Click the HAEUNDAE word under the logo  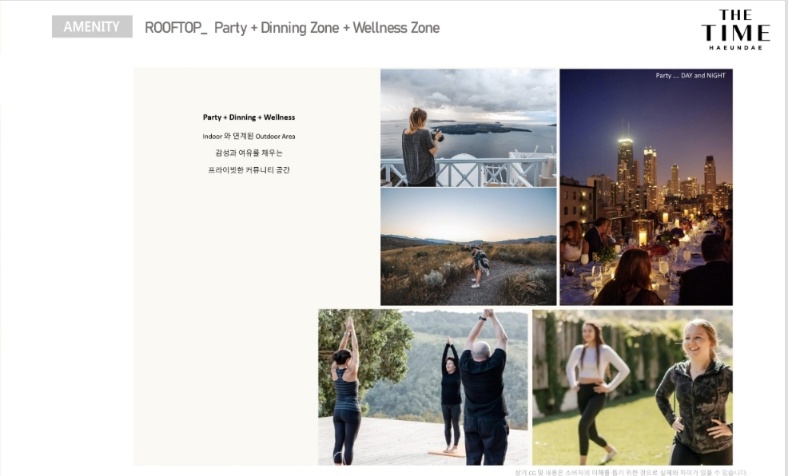click(736, 48)
